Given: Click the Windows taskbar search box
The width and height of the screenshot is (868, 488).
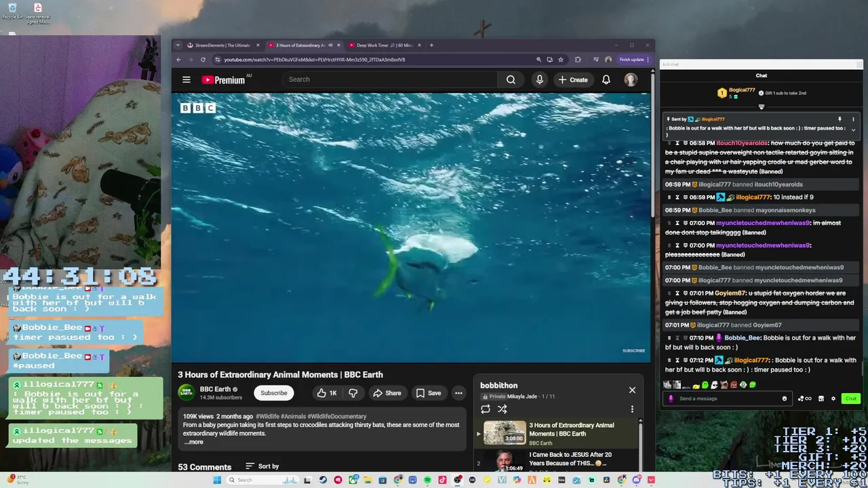Looking at the screenshot, I should tap(262, 480).
